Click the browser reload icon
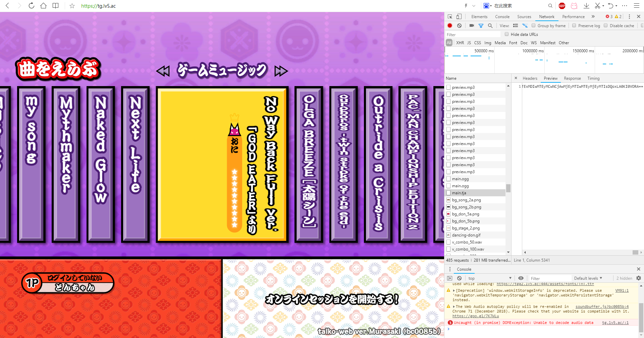 point(31,6)
